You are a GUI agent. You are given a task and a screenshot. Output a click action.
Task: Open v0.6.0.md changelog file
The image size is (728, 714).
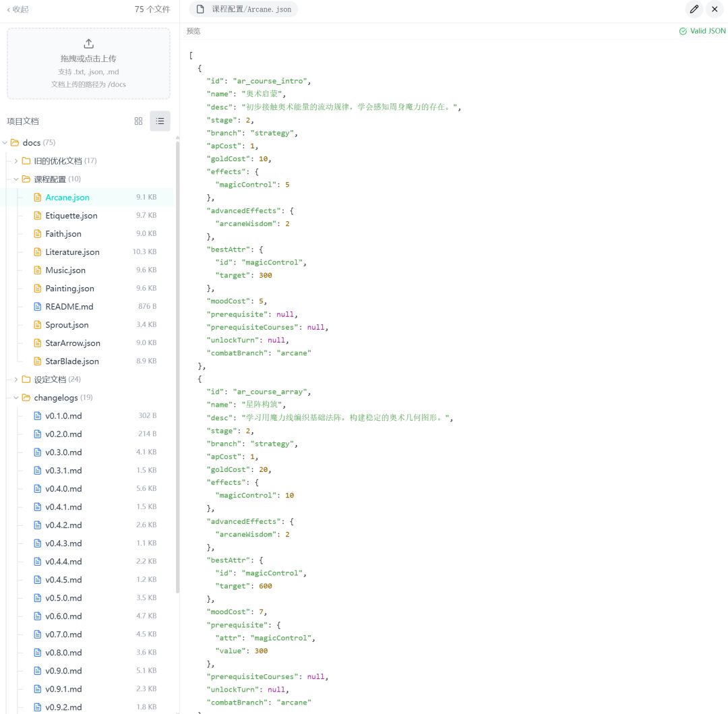(63, 616)
